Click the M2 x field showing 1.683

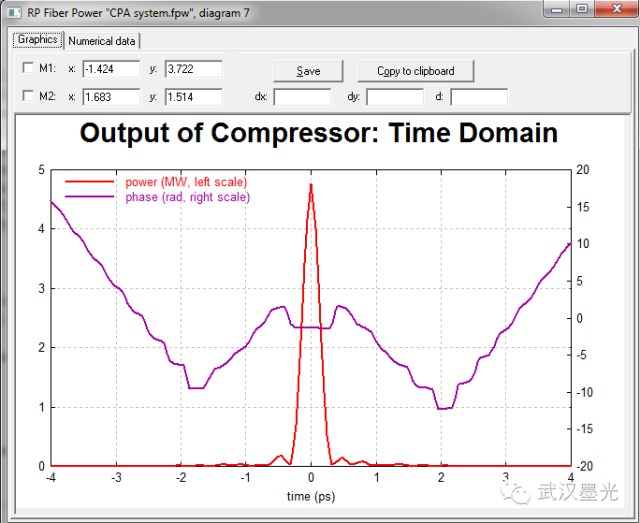[x=110, y=97]
